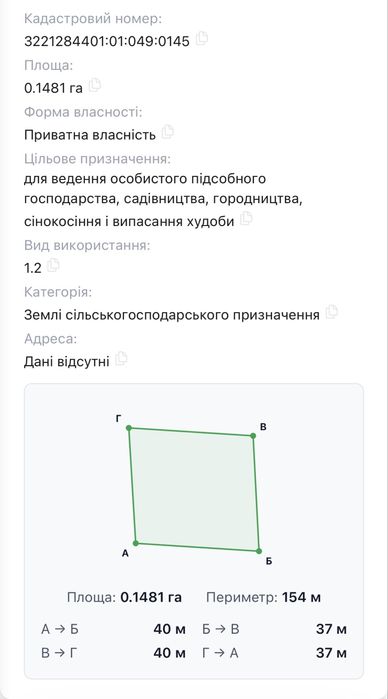Click the green parcel shape interior
The width and height of the screenshot is (388, 699).
point(194,489)
